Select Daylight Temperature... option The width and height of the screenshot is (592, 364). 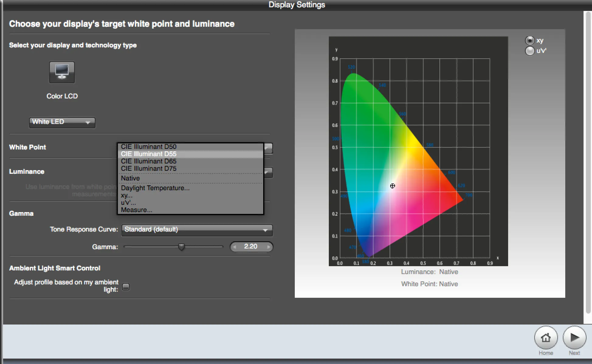191,188
